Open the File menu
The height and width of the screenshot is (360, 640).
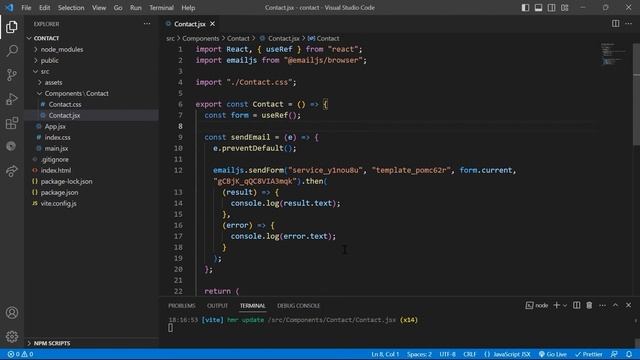[26, 8]
